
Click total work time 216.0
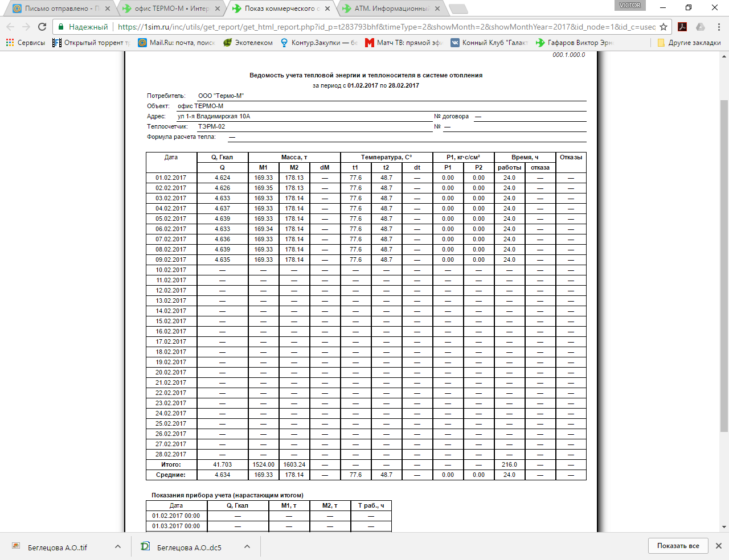coord(509,465)
